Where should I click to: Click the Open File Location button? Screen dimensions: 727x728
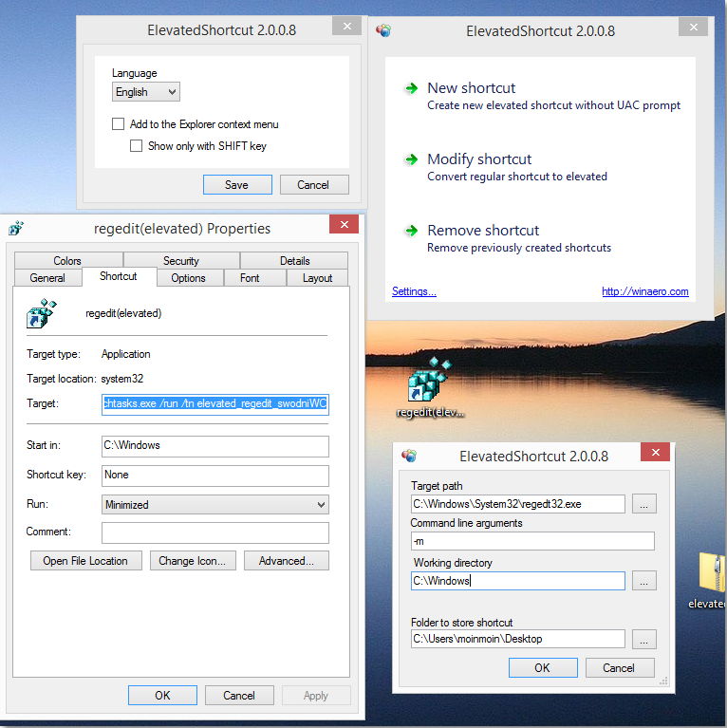pos(85,561)
